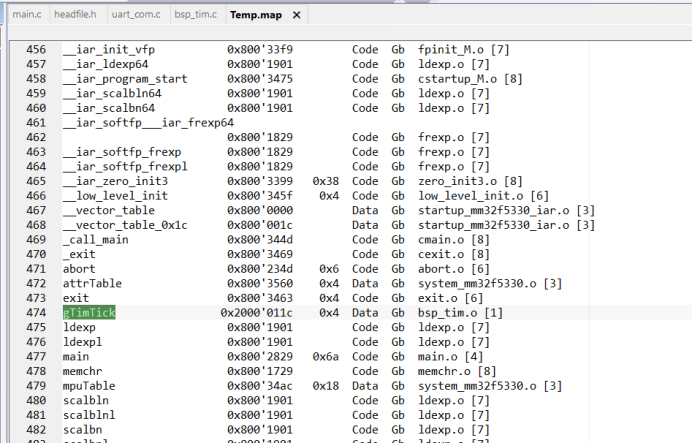Screen dimensions: 693x443
Task: Select the __iar_program_start symbol
Action: (x=125, y=79)
